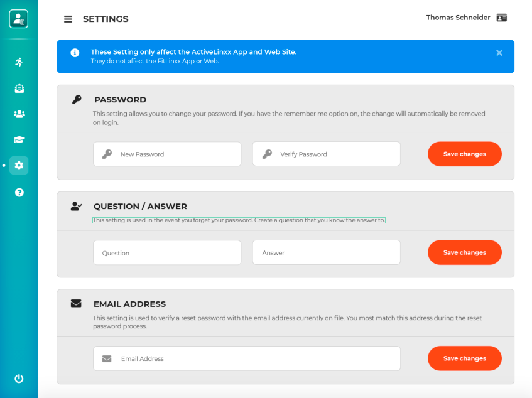Open the settings gear in sidebar

tap(19, 166)
